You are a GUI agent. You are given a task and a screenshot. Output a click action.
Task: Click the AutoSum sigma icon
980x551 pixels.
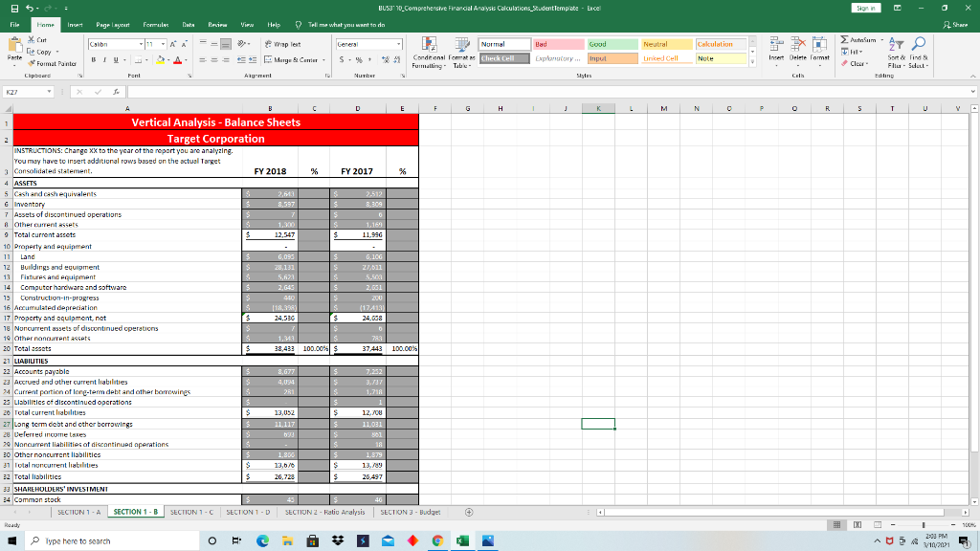(x=844, y=40)
